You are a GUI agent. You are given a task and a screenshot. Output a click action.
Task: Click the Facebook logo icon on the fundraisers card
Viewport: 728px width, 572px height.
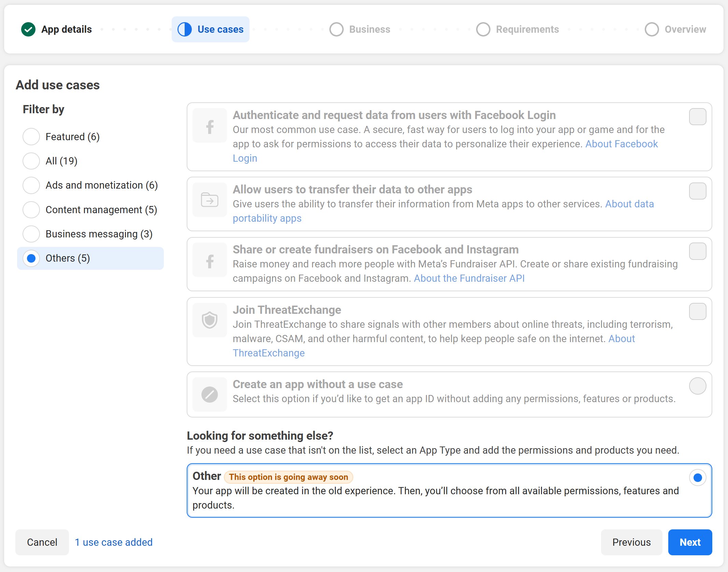210,260
